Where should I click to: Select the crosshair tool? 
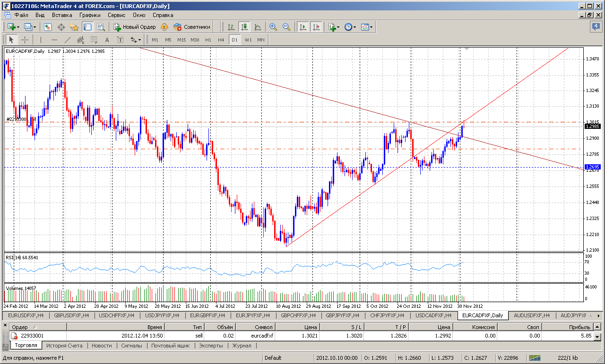pyautogui.click(x=25, y=40)
